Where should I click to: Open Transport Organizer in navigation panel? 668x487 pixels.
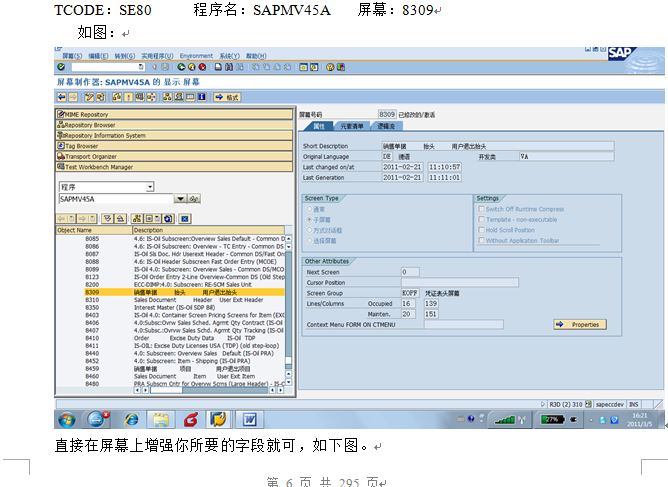point(174,156)
